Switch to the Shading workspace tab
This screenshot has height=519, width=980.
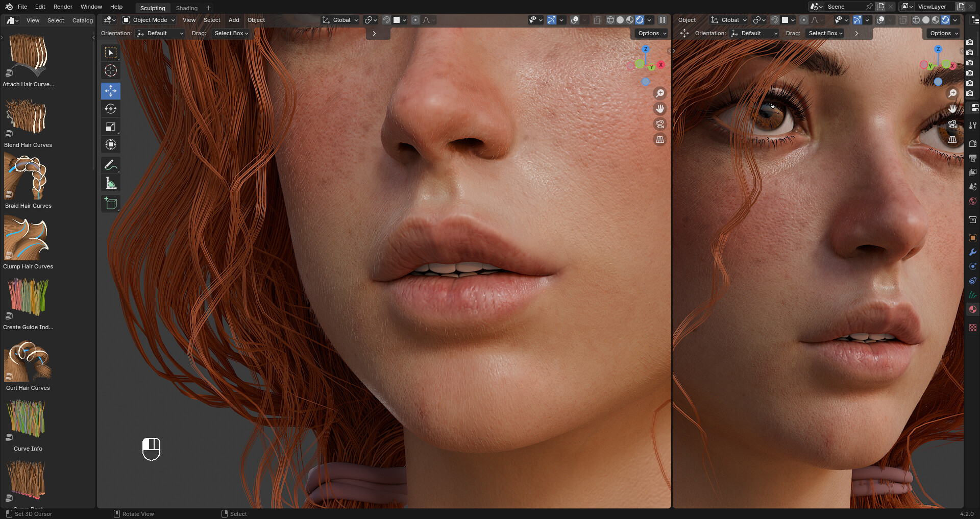(x=186, y=8)
